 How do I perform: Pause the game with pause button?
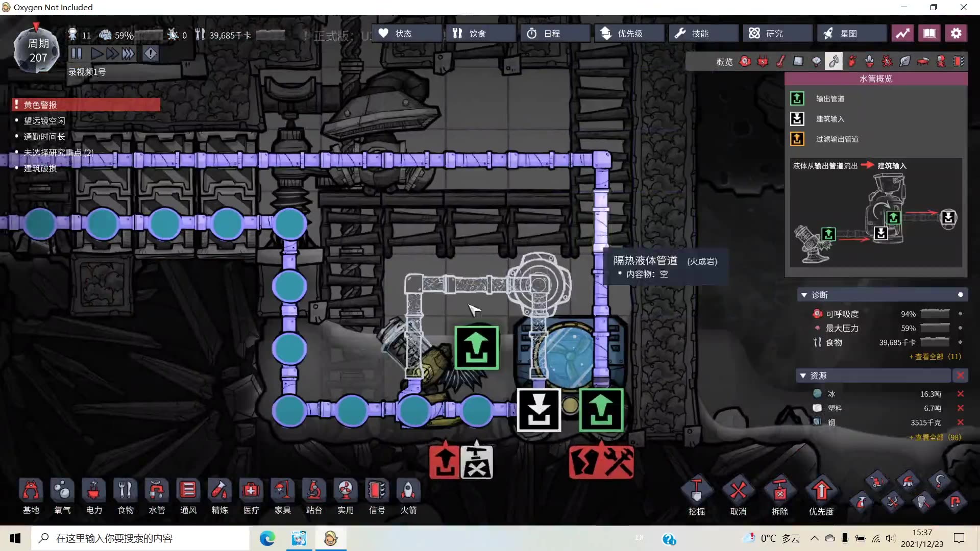pos(77,54)
